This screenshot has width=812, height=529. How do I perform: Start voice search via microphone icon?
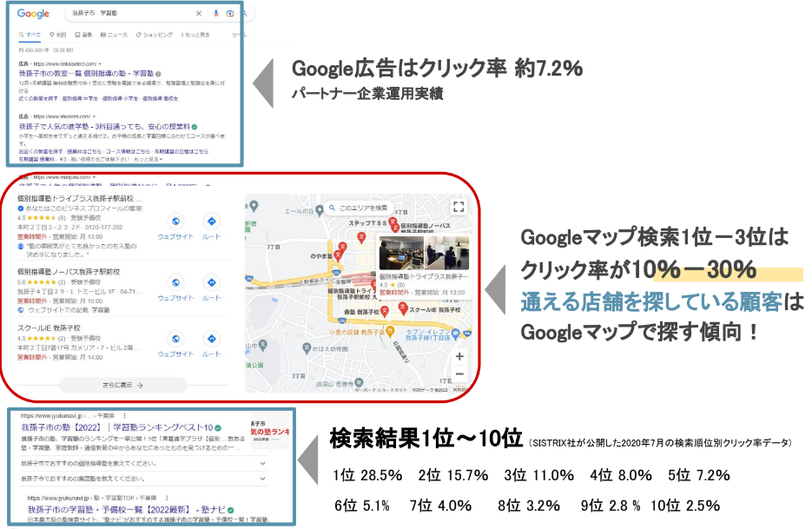pos(215,14)
